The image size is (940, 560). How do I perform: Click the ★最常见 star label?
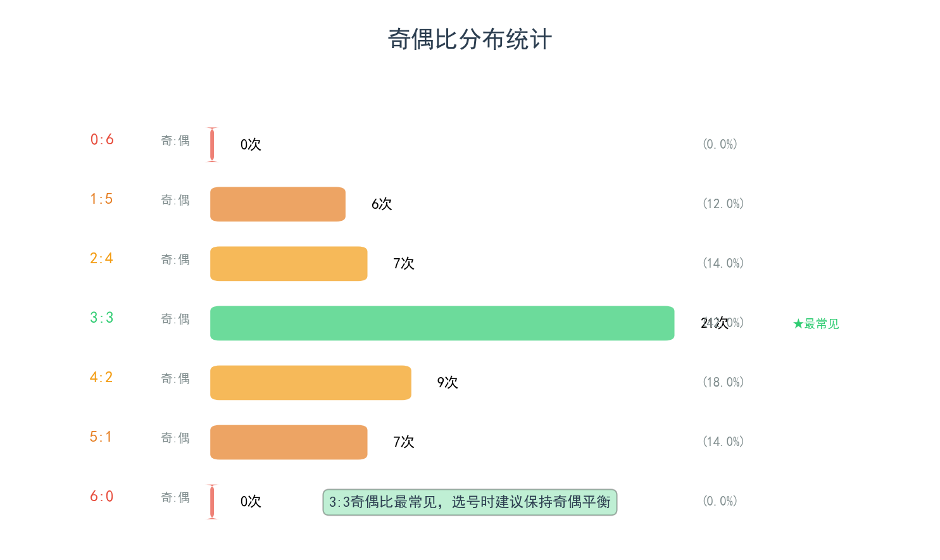click(x=816, y=324)
